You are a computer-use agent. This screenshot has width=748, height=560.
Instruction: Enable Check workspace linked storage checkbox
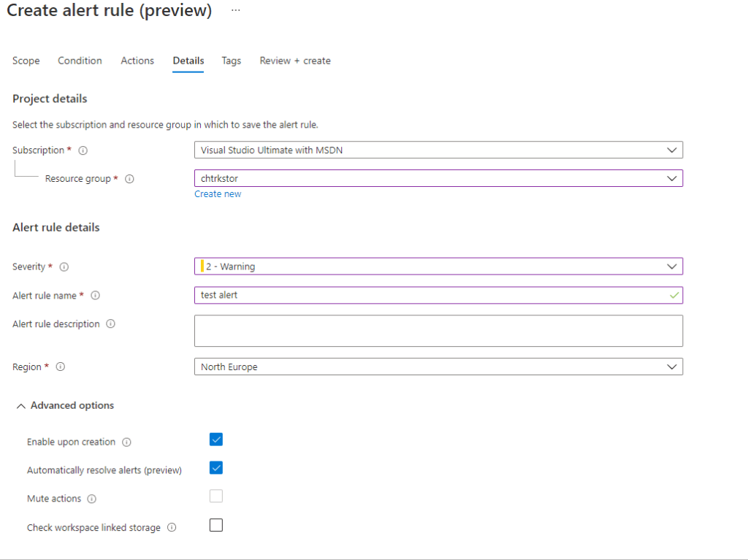(x=216, y=526)
